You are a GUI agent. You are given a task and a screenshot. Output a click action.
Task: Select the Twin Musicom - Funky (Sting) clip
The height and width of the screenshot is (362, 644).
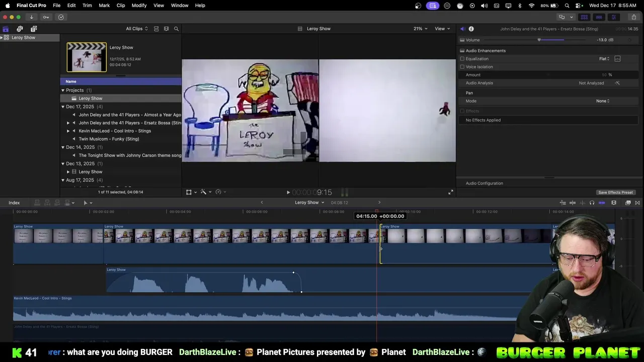[109, 139]
